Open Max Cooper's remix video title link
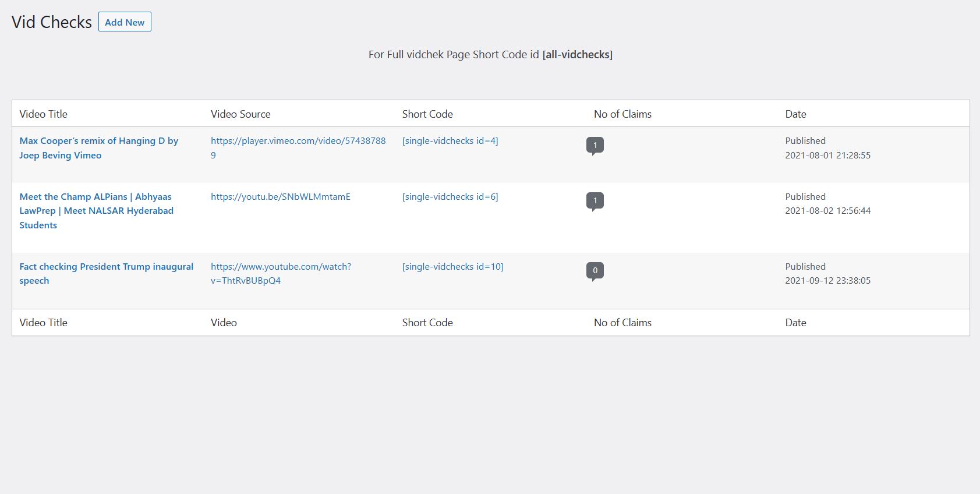The image size is (980, 494). [x=98, y=148]
